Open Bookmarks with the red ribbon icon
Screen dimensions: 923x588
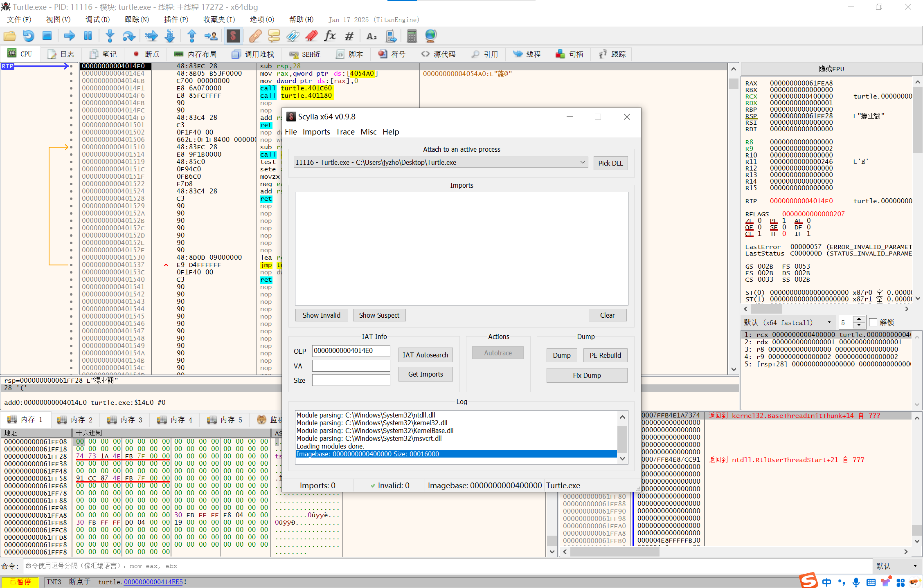coord(311,36)
